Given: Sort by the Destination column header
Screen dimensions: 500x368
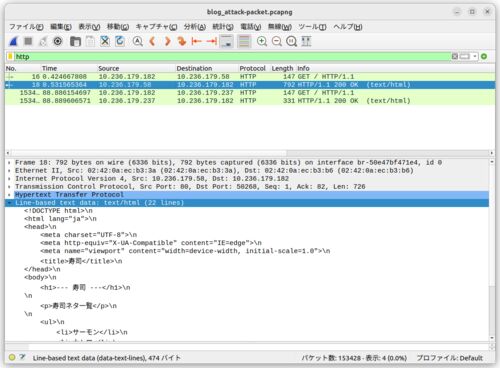Looking at the screenshot, I should pyautogui.click(x=207, y=68).
